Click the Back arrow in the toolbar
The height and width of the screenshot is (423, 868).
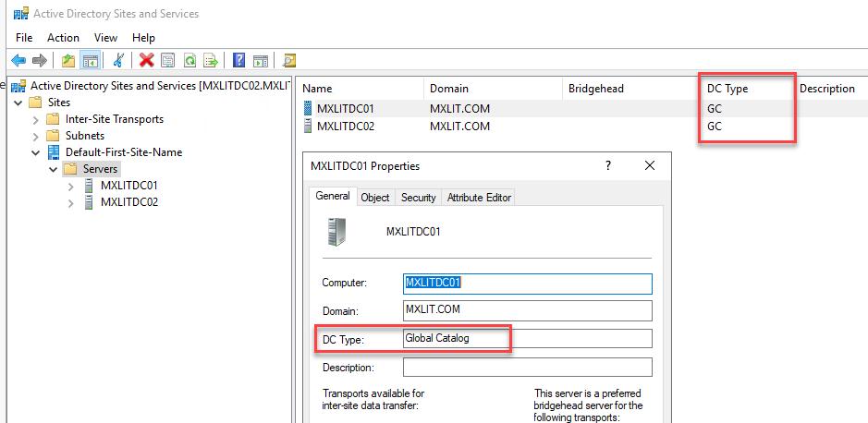(18, 61)
